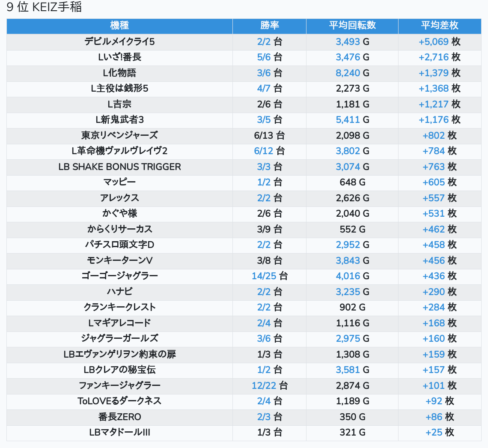Click the 平均回転数 column header
The height and width of the screenshot is (448, 488).
coord(352,26)
